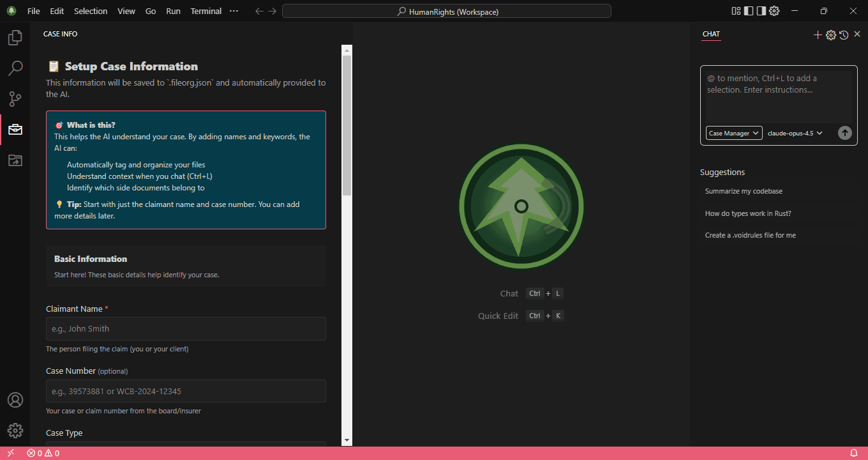
Task: Open the Explorer icon in activity bar
Action: click(15, 37)
